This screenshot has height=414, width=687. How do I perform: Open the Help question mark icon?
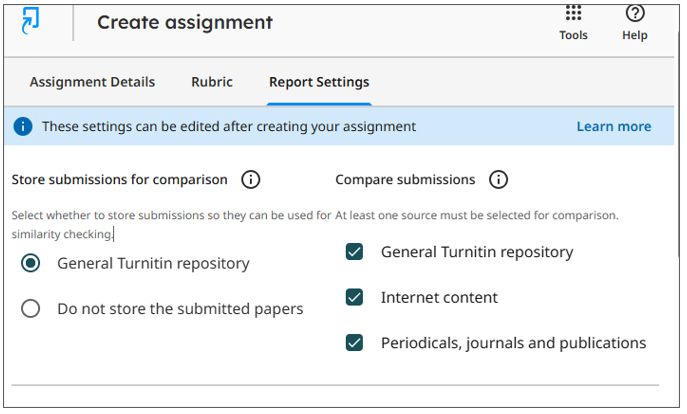pyautogui.click(x=635, y=23)
